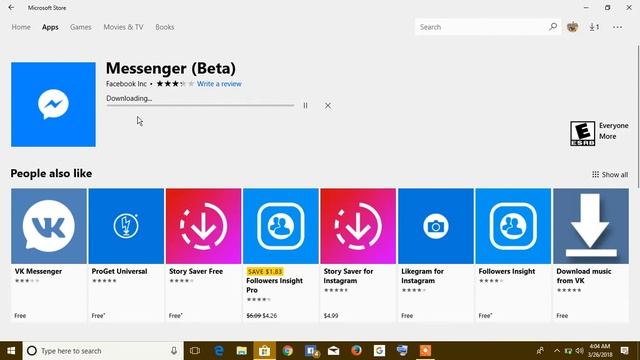Launch Firefox from taskbar

(356, 351)
